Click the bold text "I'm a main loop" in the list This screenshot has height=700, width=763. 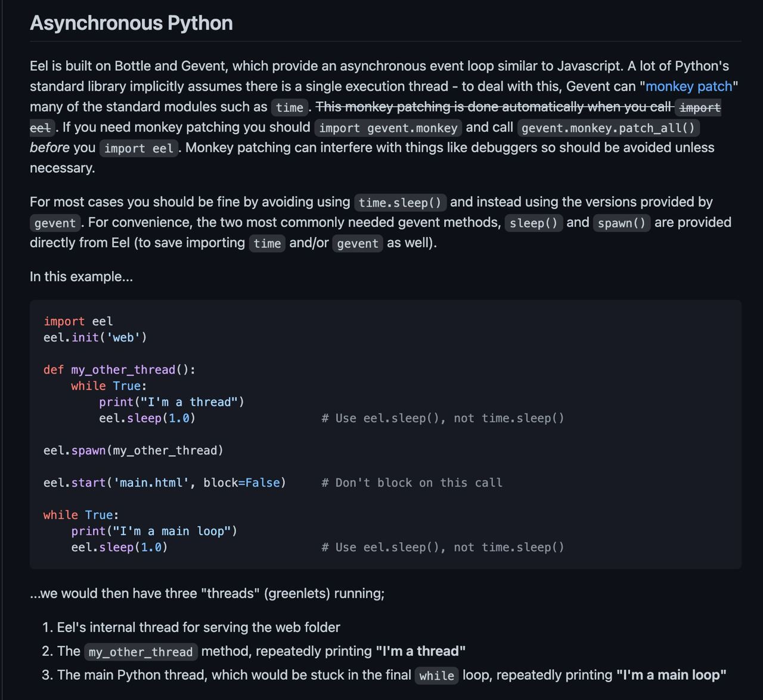(671, 675)
